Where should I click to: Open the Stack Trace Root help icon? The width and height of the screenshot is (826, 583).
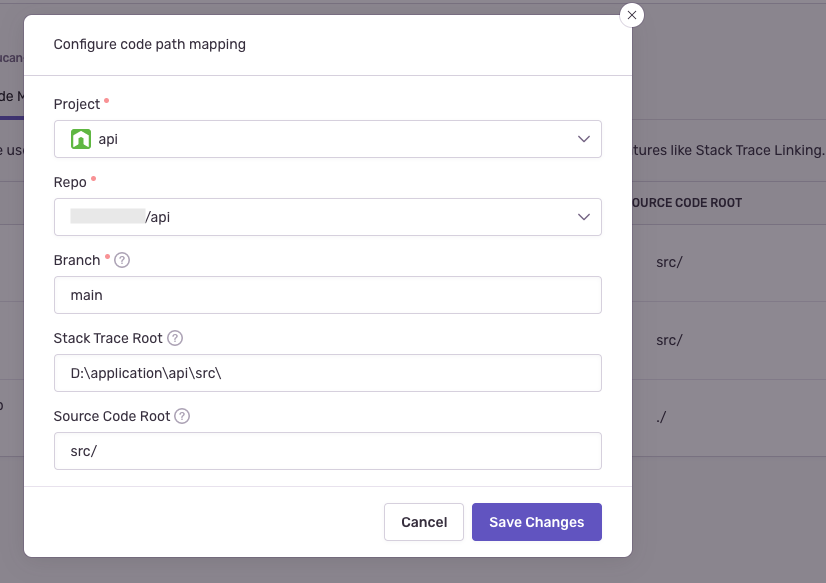coord(174,338)
